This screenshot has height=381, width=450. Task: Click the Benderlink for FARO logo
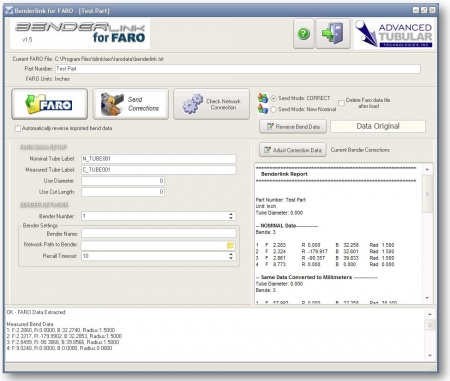pos(80,34)
